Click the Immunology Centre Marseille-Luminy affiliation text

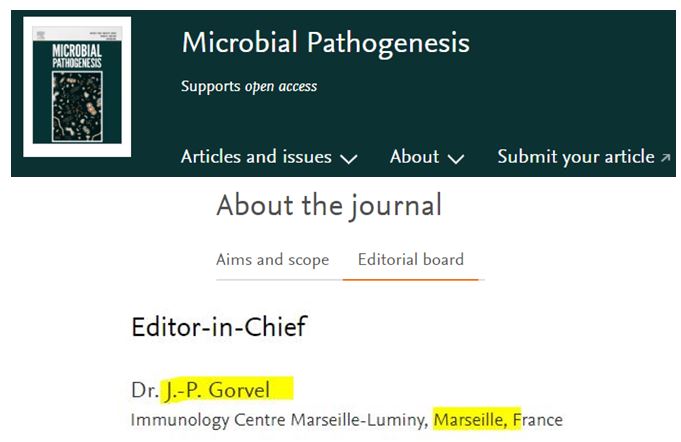(x=280, y=420)
